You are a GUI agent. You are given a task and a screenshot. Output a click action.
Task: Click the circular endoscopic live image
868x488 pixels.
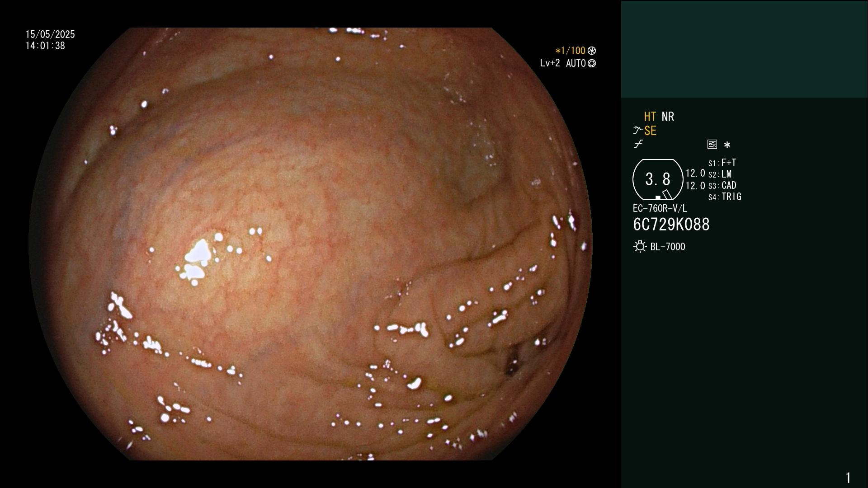pyautogui.click(x=311, y=244)
